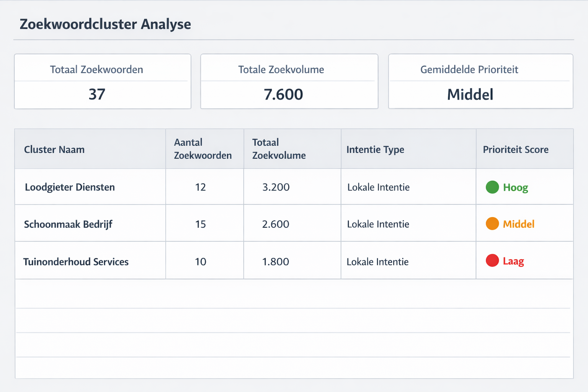Sort by Cluster Naam column header

(54, 150)
